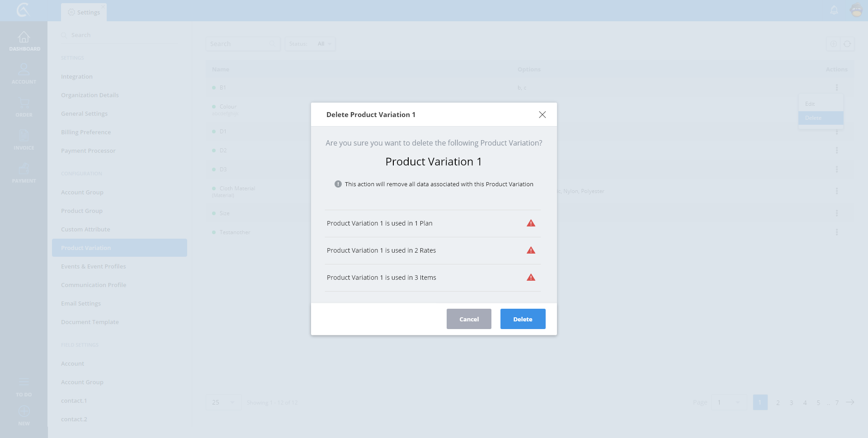
Task: Open the Payment sidebar icon
Action: [24, 169]
